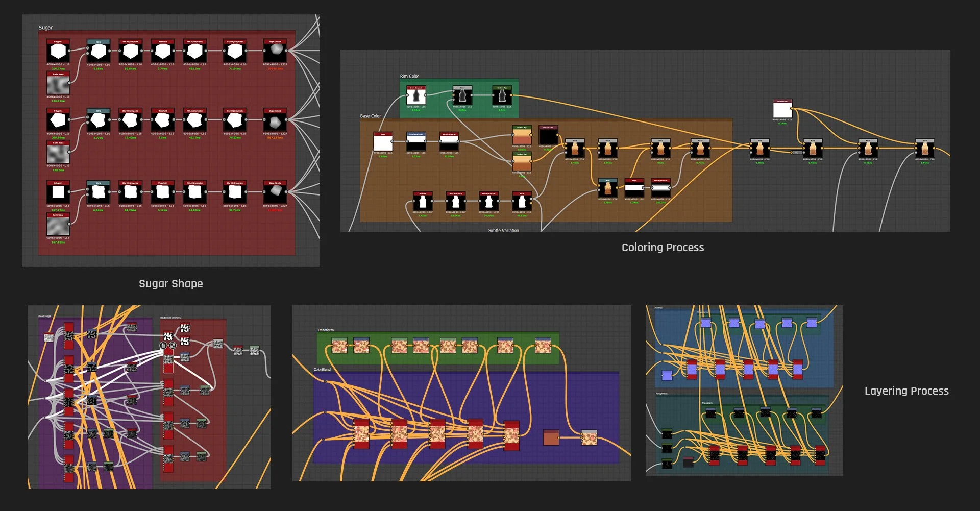Click the Warp node timed 6.16ms

(98, 52)
